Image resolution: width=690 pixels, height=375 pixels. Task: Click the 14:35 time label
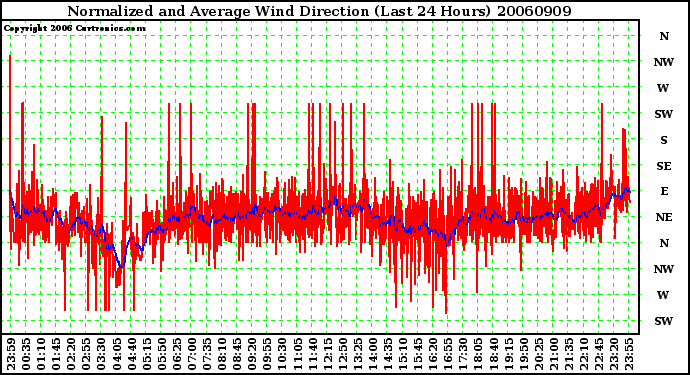pos(388,354)
